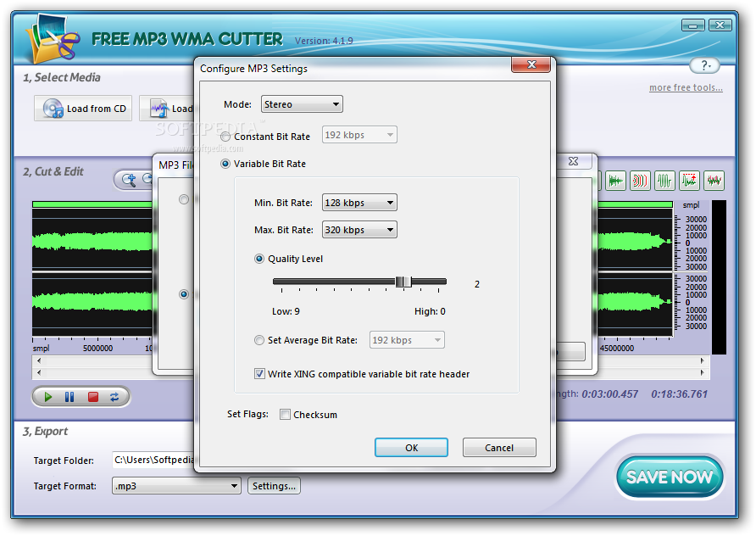756x536 pixels.
Task: Zoom in on the waveform
Action: pos(129,180)
